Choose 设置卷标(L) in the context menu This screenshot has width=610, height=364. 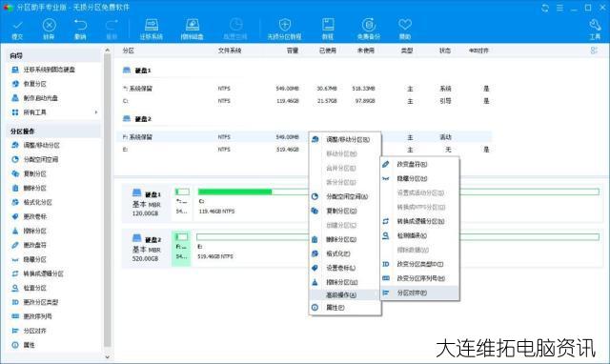pyautogui.click(x=345, y=268)
